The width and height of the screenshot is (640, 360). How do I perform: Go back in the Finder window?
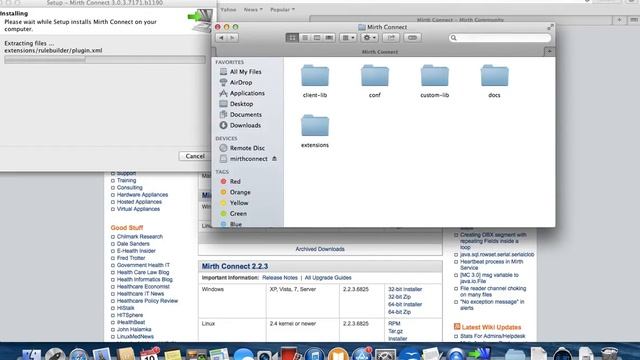click(x=221, y=38)
